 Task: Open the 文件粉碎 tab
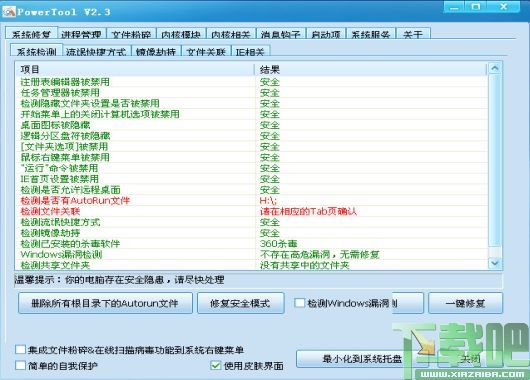pos(131,34)
